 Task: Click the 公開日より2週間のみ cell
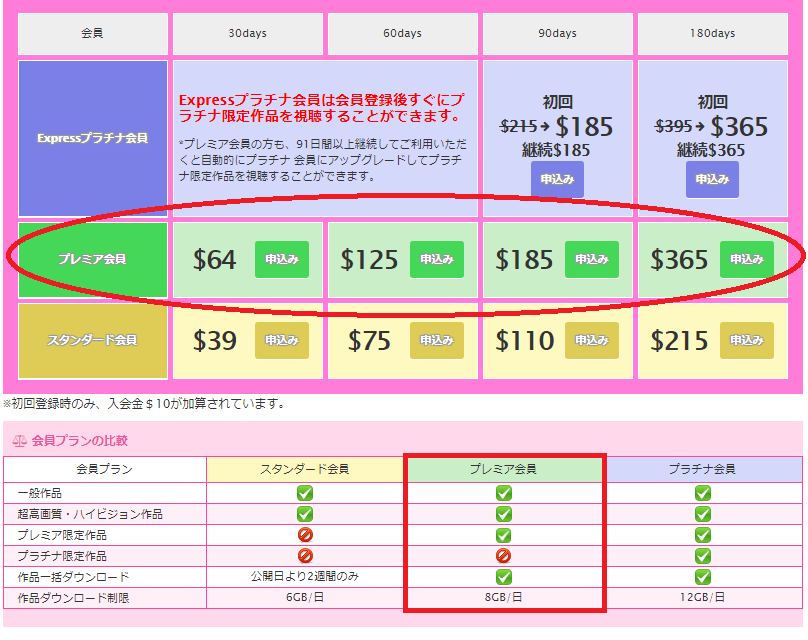[x=305, y=577]
